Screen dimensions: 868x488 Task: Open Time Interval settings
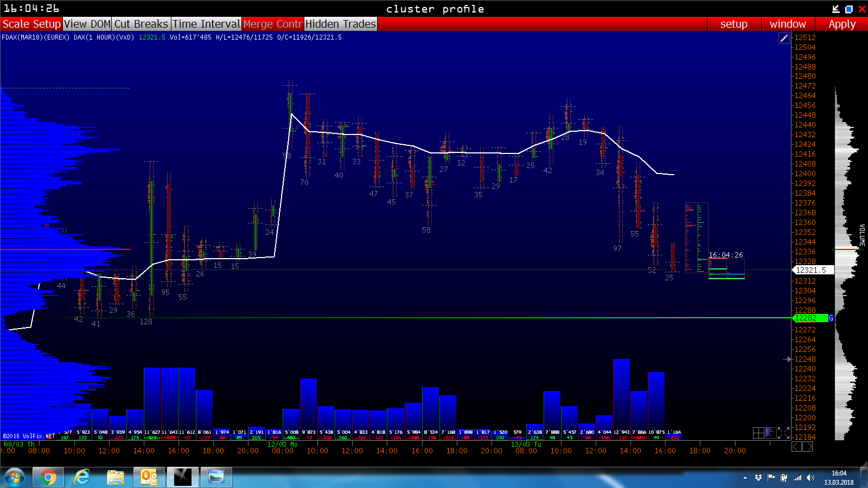(x=207, y=24)
